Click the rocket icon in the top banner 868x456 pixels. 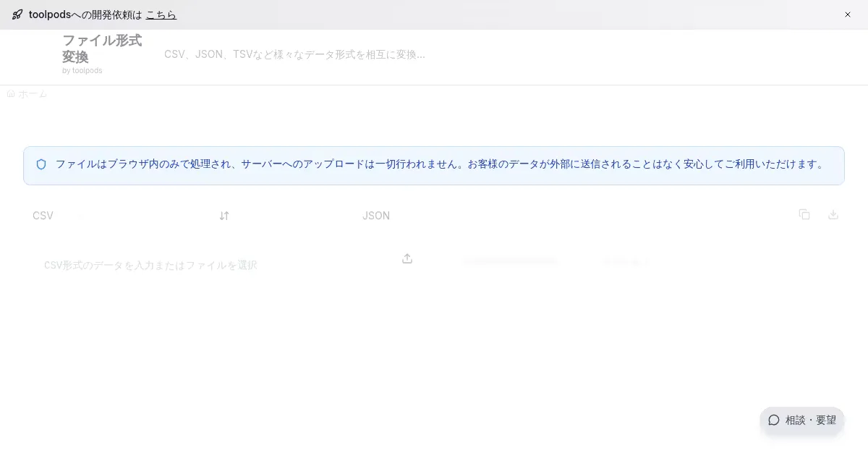click(17, 14)
